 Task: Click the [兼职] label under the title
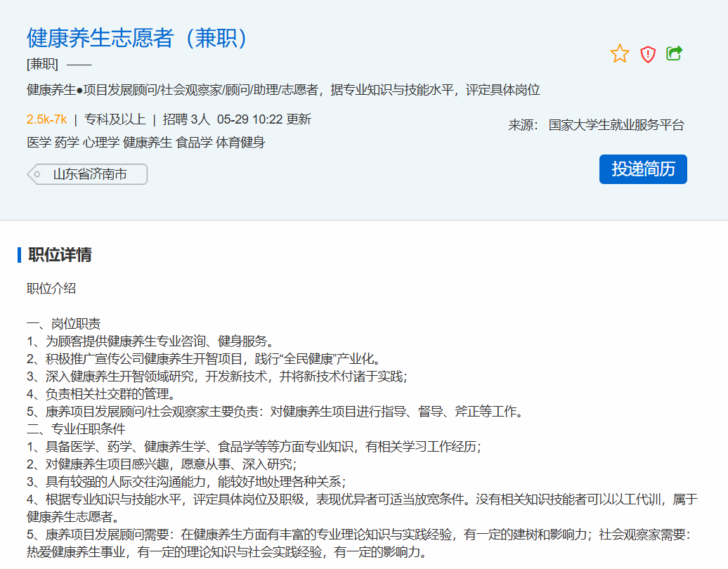coord(42,64)
